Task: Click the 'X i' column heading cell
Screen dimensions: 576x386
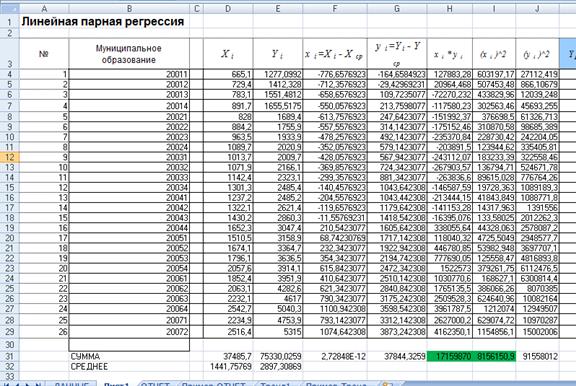Action: (228, 54)
